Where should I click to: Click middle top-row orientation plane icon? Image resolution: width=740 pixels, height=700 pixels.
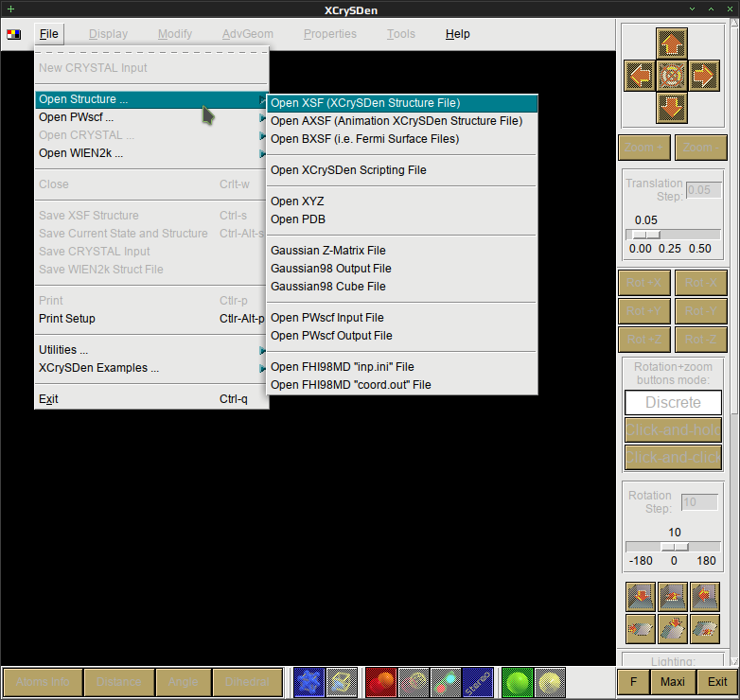pos(673,596)
